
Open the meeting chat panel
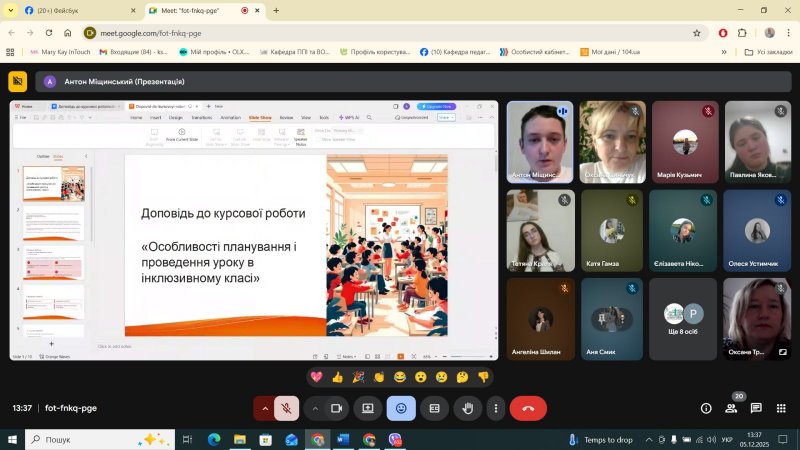(x=756, y=408)
